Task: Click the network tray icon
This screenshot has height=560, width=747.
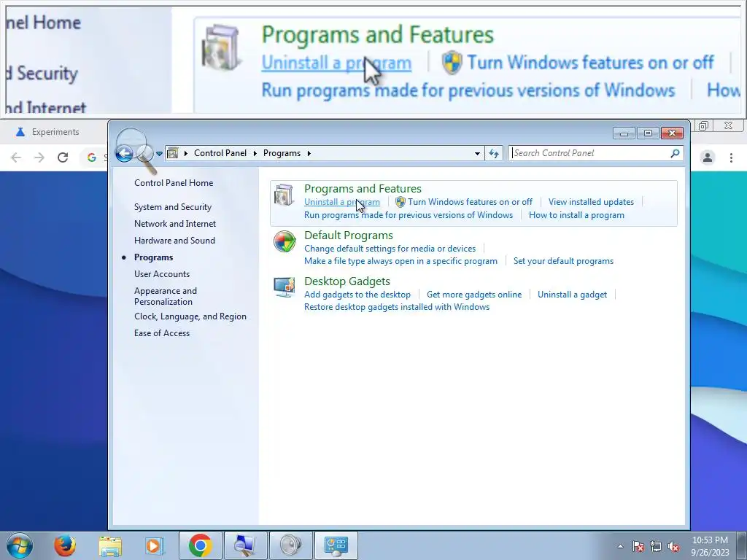Action: pyautogui.click(x=656, y=546)
